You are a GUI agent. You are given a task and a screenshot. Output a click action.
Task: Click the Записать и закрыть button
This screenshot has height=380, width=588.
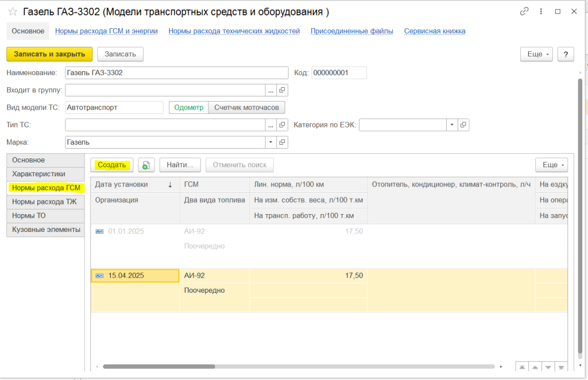click(49, 54)
